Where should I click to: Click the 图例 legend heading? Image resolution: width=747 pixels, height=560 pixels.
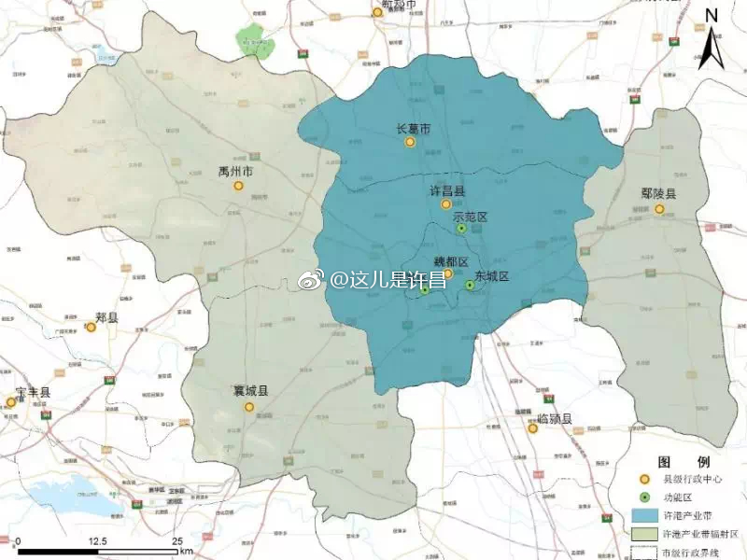684,462
